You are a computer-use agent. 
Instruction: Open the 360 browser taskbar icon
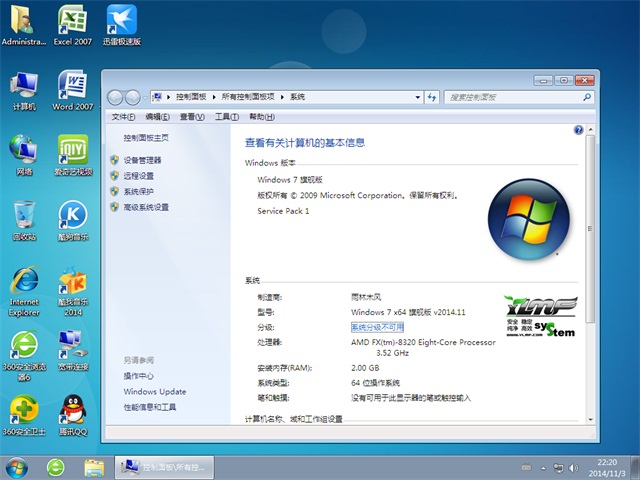pos(56,468)
